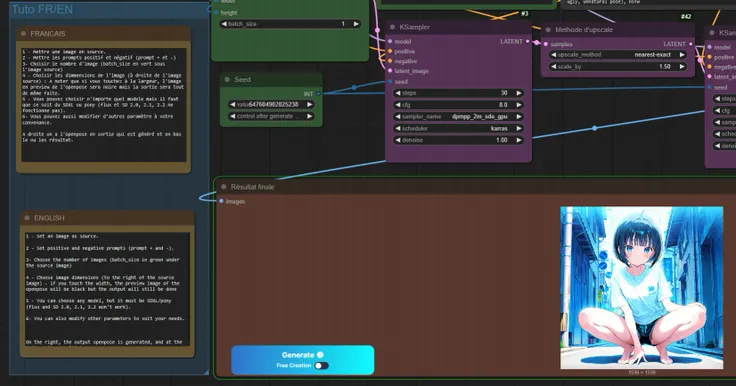736x386 pixels.
Task: Click the Generate button
Action: click(303, 360)
